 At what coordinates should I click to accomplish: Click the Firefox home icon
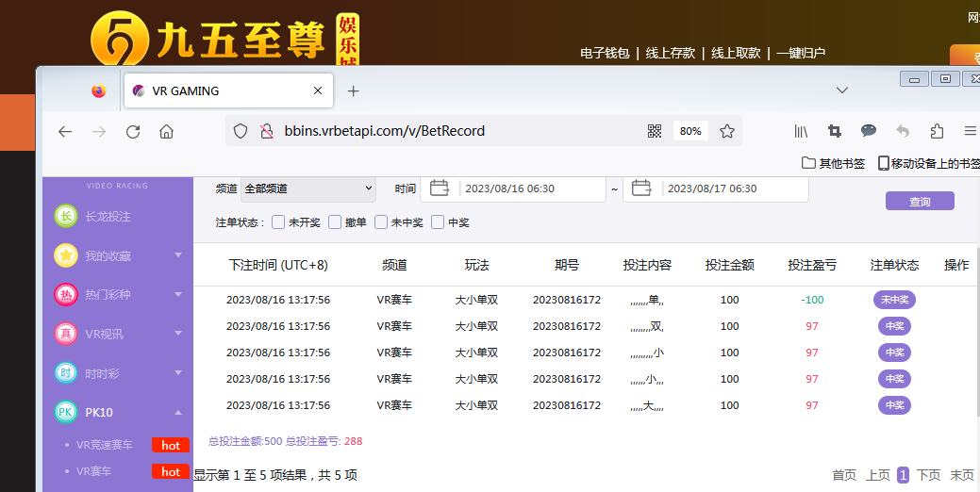click(167, 131)
